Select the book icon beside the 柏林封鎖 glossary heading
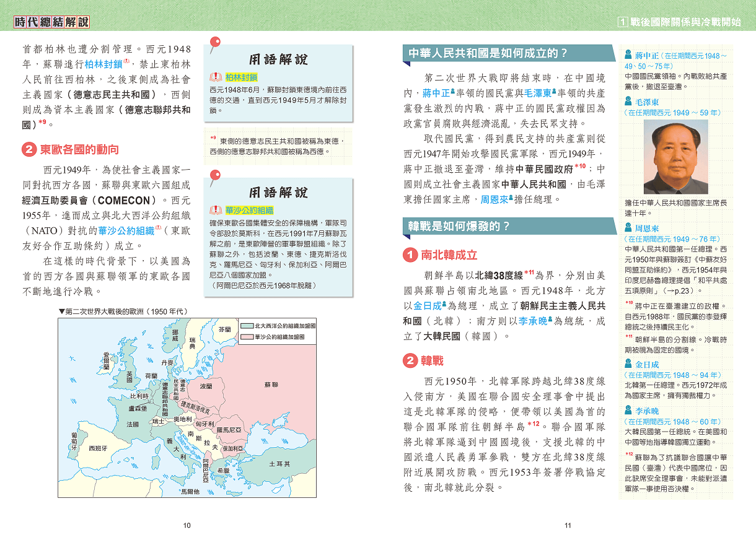This screenshot has height=545, width=756. click(x=216, y=77)
